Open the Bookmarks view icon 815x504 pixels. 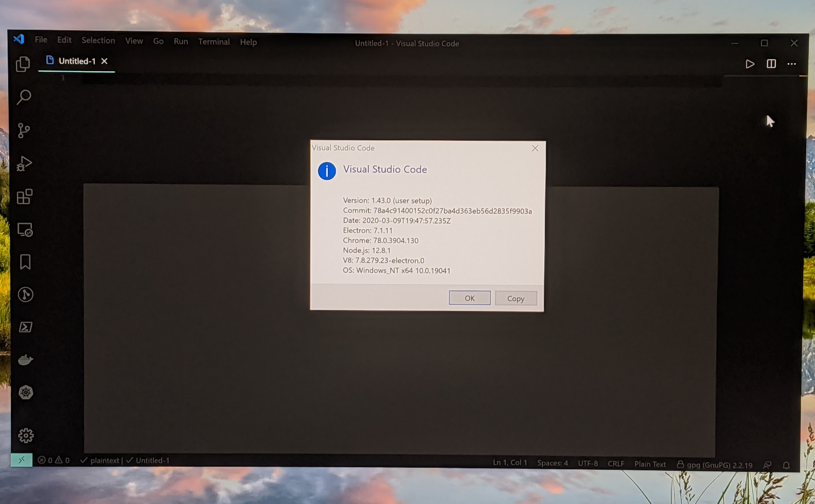[25, 262]
